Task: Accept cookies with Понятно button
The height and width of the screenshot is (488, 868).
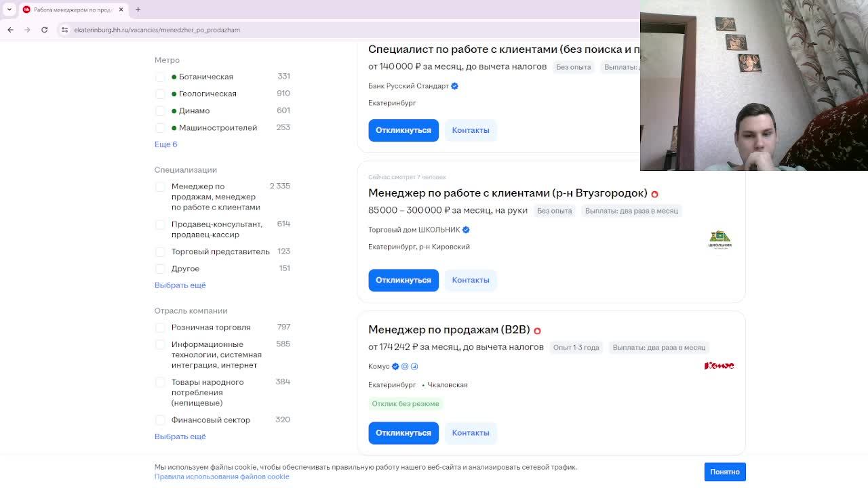Action: click(725, 472)
